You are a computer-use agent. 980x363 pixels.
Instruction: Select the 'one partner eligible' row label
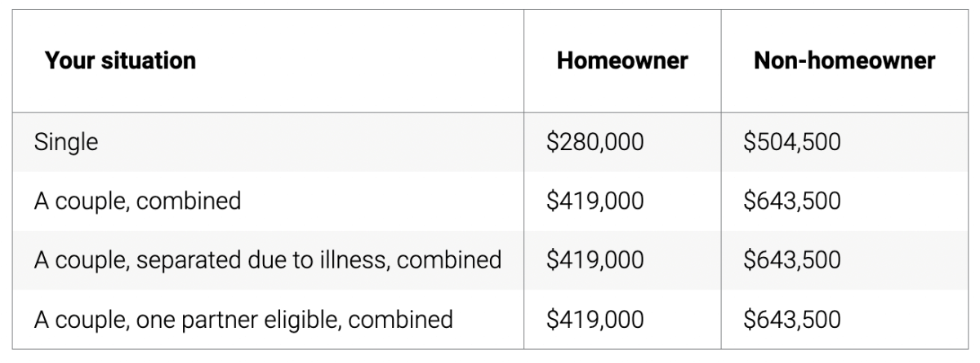coord(243,318)
